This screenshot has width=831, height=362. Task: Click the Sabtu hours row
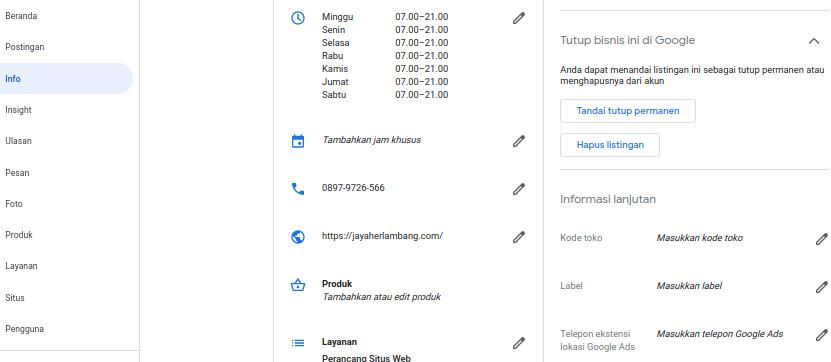(385, 95)
